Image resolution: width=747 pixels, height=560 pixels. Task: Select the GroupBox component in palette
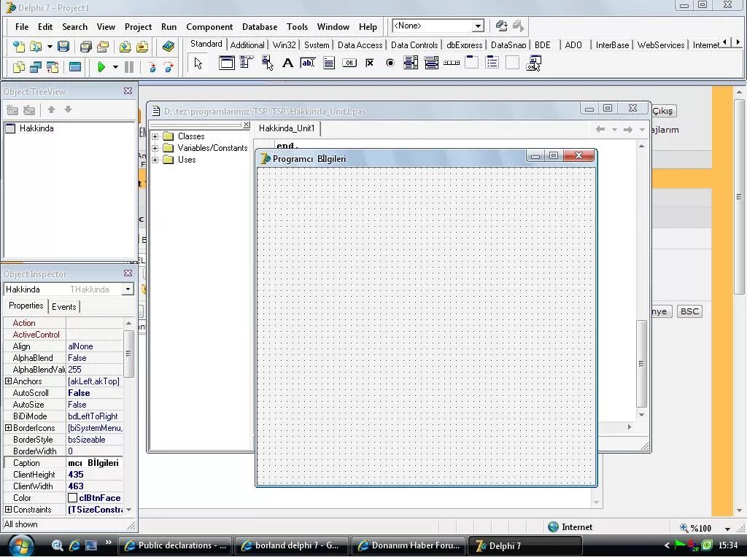point(472,63)
